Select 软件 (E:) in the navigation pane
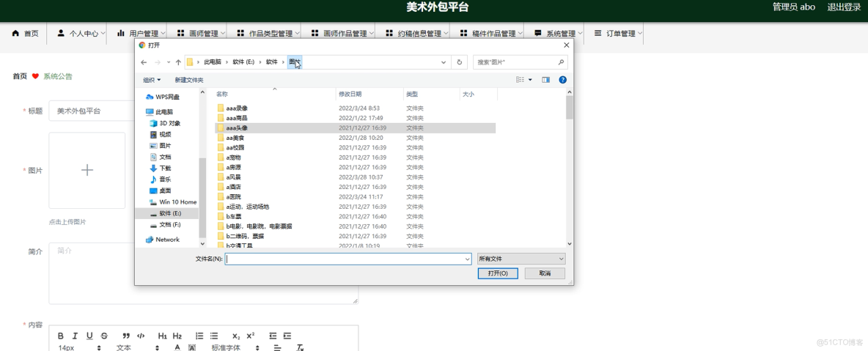This screenshot has width=868, height=351. 171,213
